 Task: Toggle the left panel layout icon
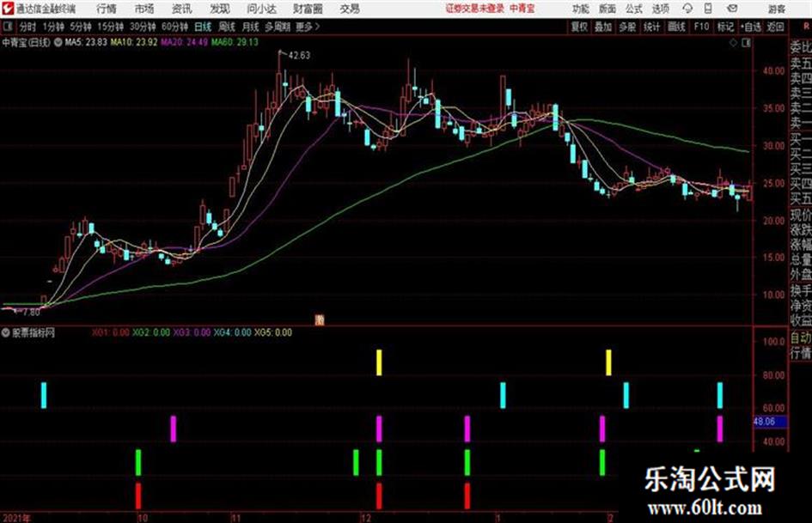point(7,27)
